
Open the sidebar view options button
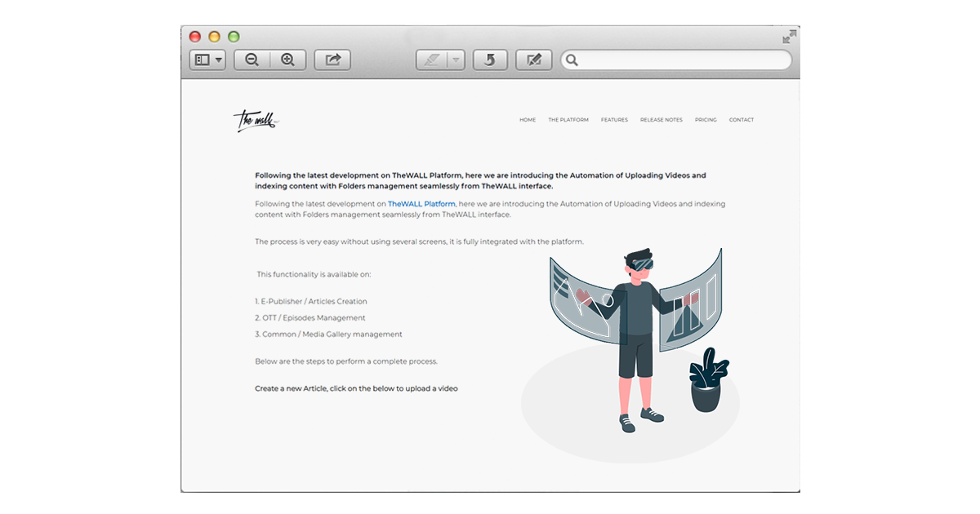click(x=207, y=60)
